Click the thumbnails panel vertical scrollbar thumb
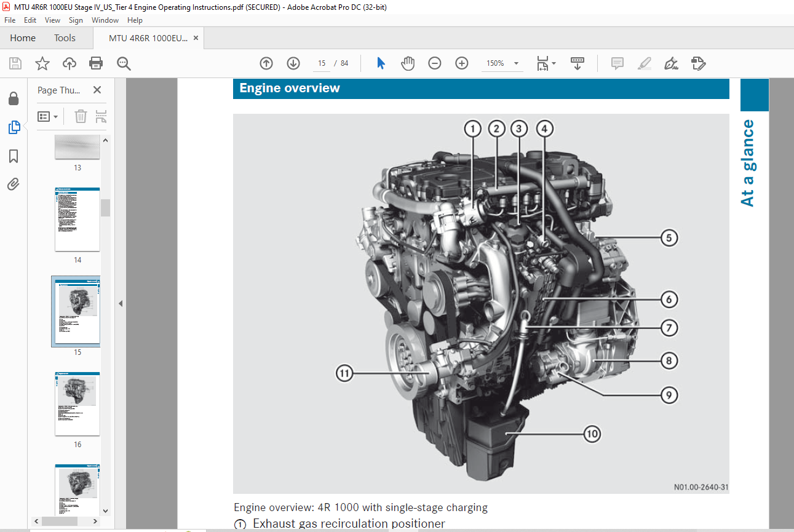The width and height of the screenshot is (794, 532). click(x=105, y=208)
